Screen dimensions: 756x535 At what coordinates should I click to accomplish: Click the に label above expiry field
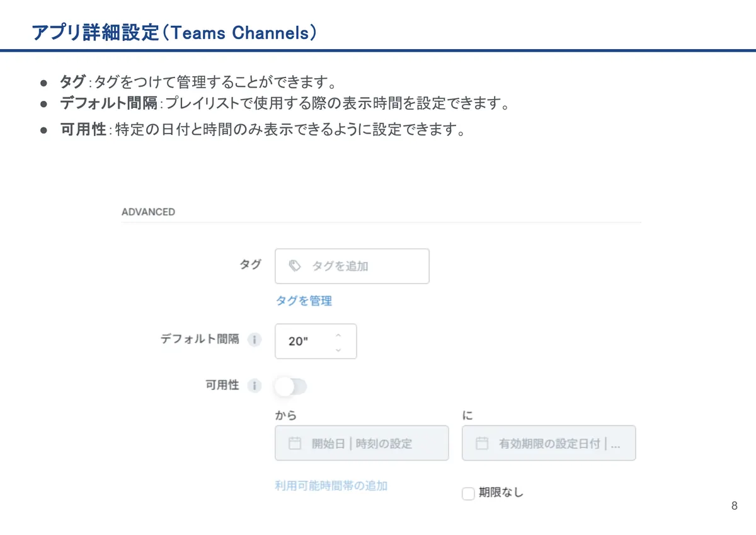point(467,416)
